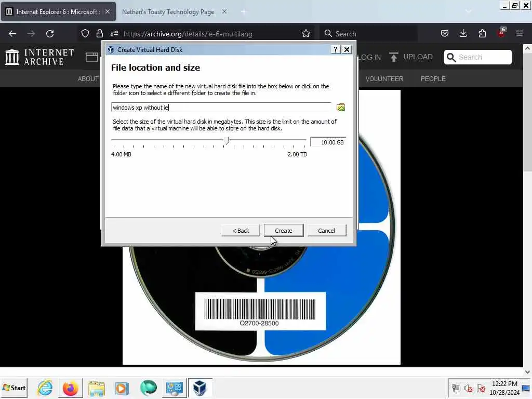
Task: Click the uBlock extension icon with badge
Action: [501, 33]
